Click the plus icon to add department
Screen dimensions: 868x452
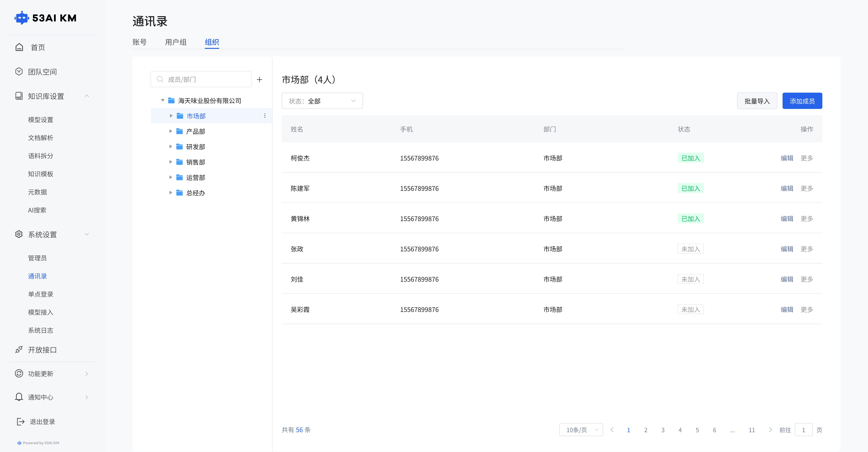tap(259, 80)
